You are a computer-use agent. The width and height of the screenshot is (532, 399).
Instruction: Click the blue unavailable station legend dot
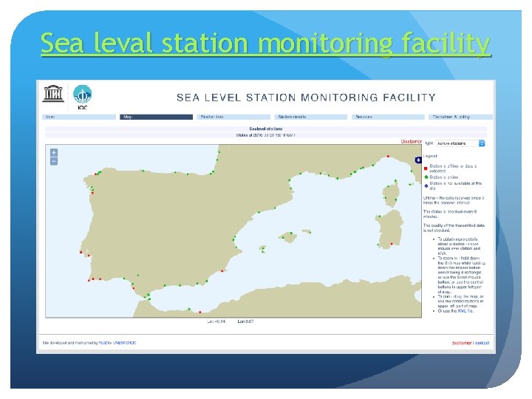tap(426, 186)
